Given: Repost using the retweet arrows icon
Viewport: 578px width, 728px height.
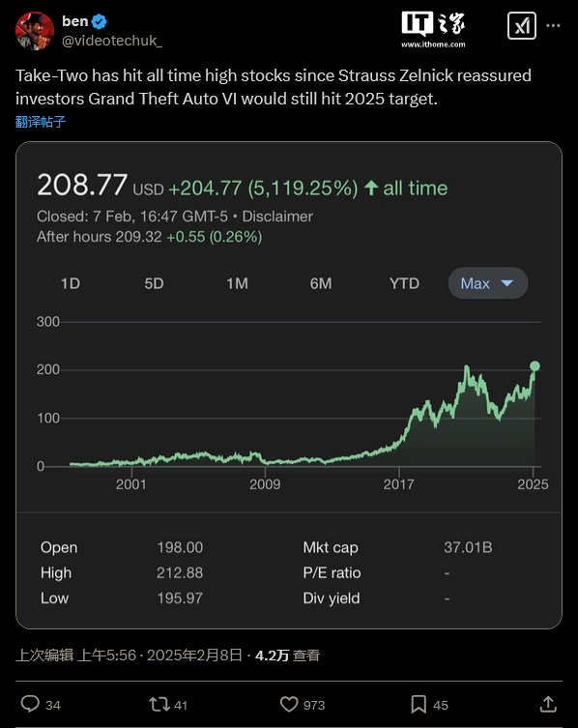Looking at the screenshot, I should [159, 705].
